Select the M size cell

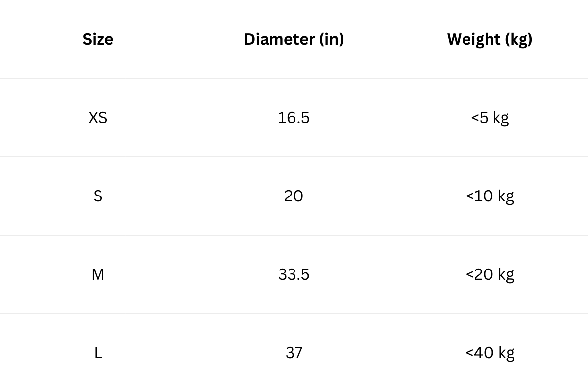(x=98, y=274)
